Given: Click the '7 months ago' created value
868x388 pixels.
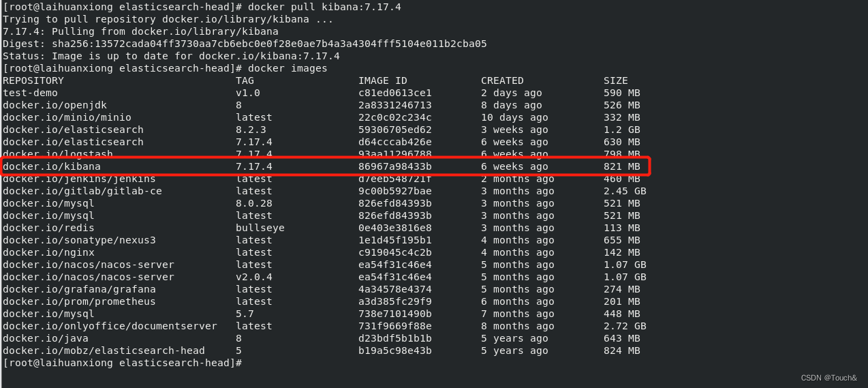Looking at the screenshot, I should click(518, 314).
